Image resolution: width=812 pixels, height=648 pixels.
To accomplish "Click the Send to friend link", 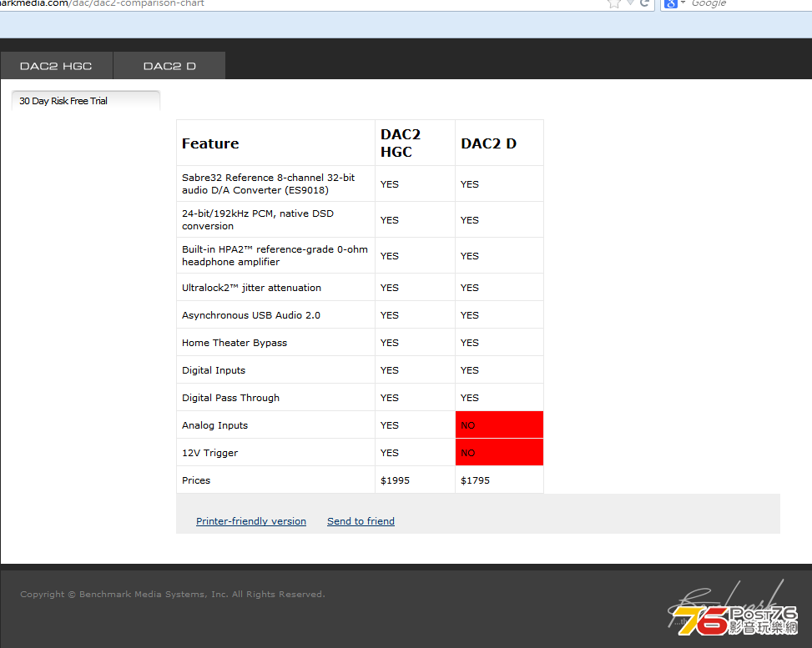I will point(361,521).
